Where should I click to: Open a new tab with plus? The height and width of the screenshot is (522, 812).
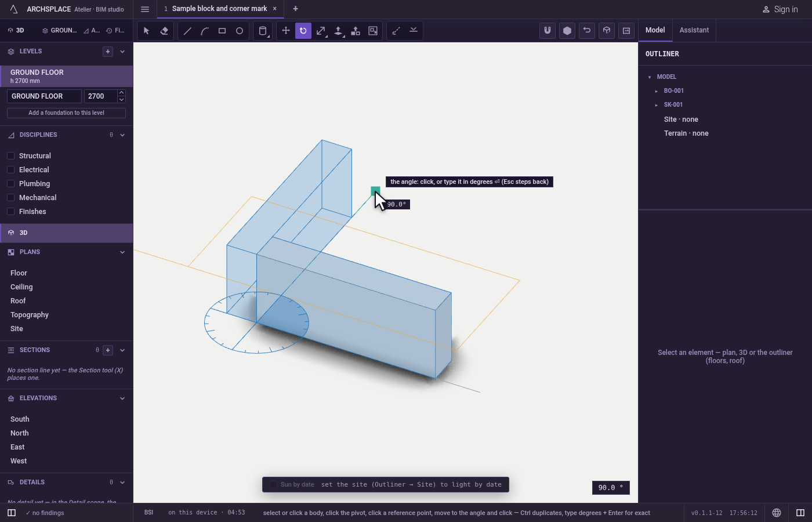295,9
